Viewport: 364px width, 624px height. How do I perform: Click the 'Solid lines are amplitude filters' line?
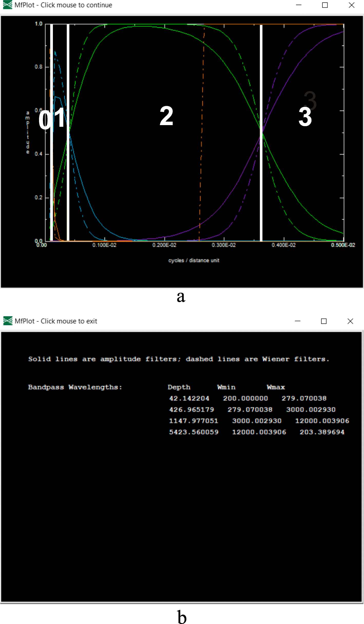(x=179, y=359)
